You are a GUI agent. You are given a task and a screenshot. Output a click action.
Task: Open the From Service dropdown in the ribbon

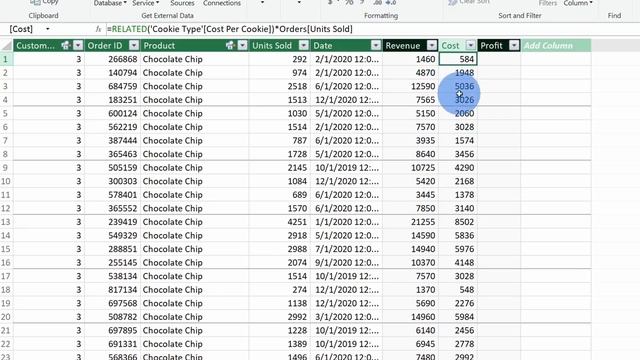pyautogui.click(x=145, y=3)
